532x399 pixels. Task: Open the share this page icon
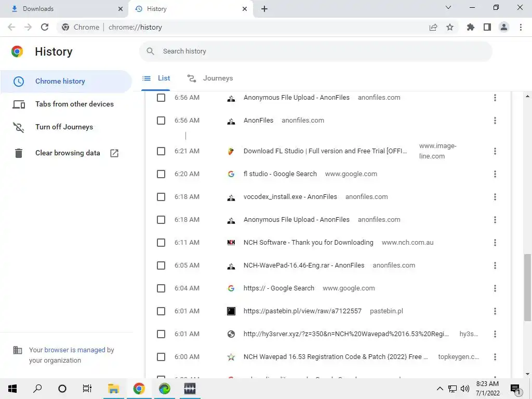pos(433,27)
